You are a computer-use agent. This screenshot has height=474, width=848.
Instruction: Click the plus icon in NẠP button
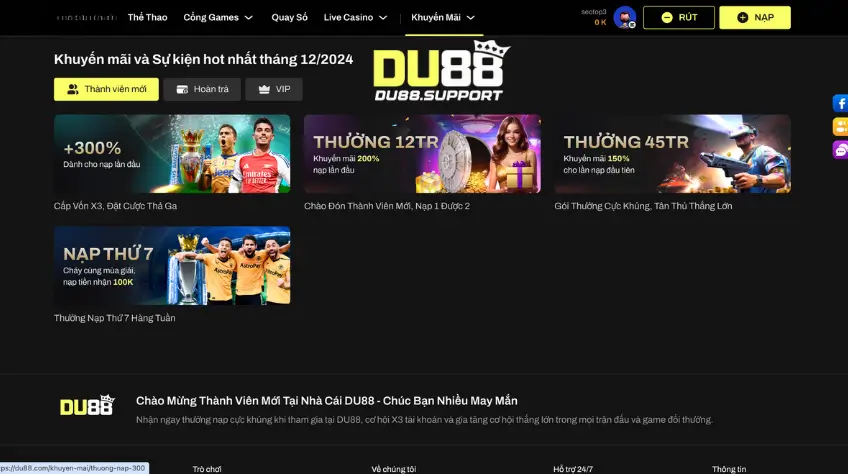(743, 17)
